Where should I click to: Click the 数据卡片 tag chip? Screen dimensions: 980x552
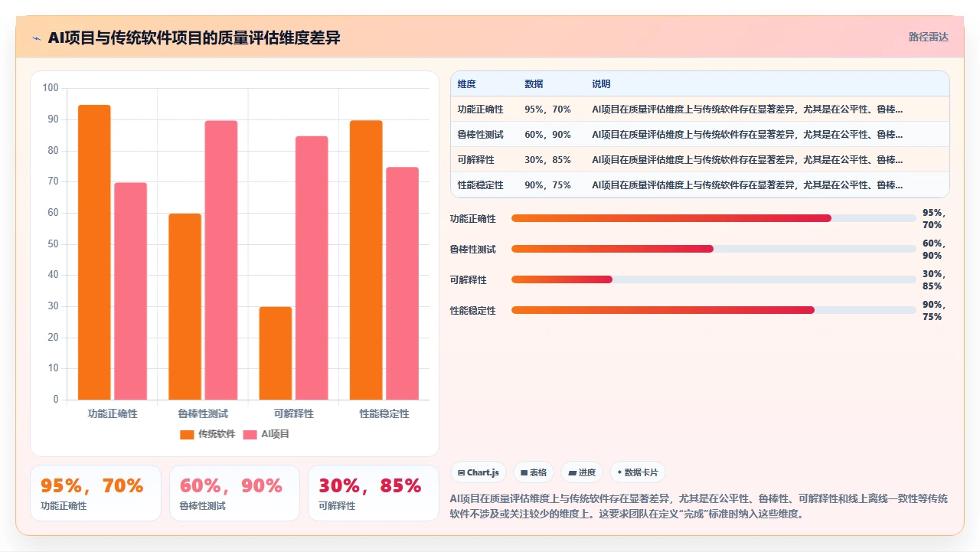pos(637,472)
